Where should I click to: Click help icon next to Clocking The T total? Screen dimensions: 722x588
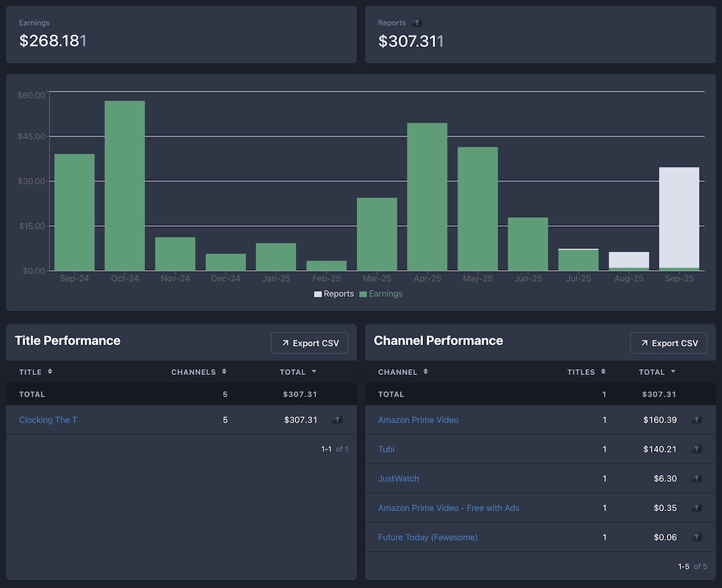pos(337,420)
